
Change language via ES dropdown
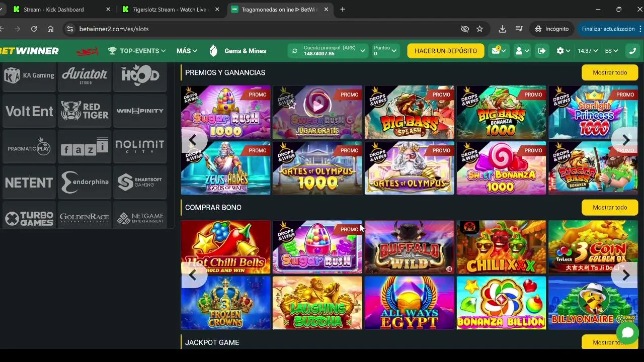pyautogui.click(x=611, y=51)
